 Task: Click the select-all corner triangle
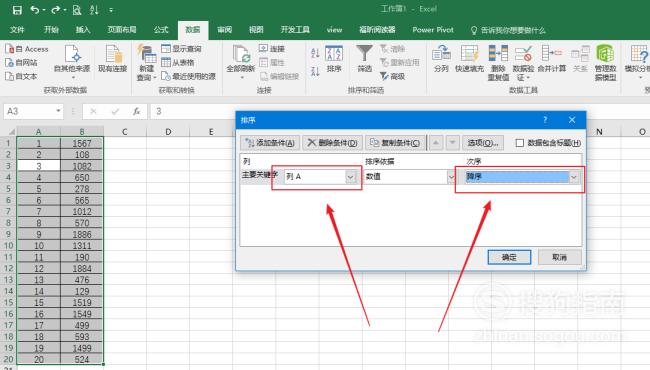11,132
